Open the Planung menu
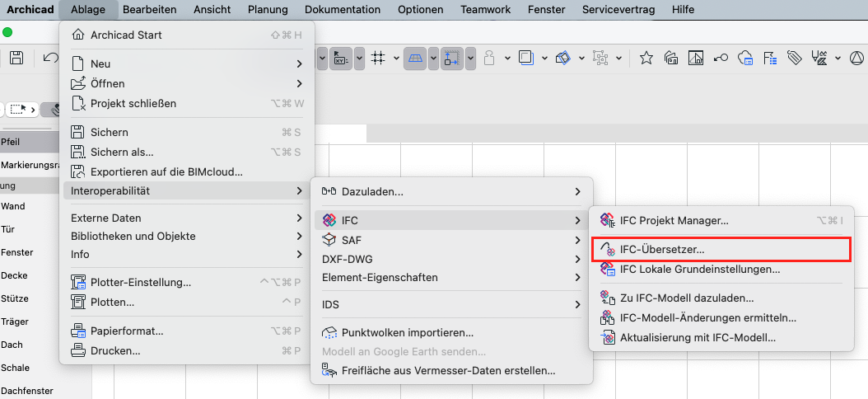 [268, 9]
